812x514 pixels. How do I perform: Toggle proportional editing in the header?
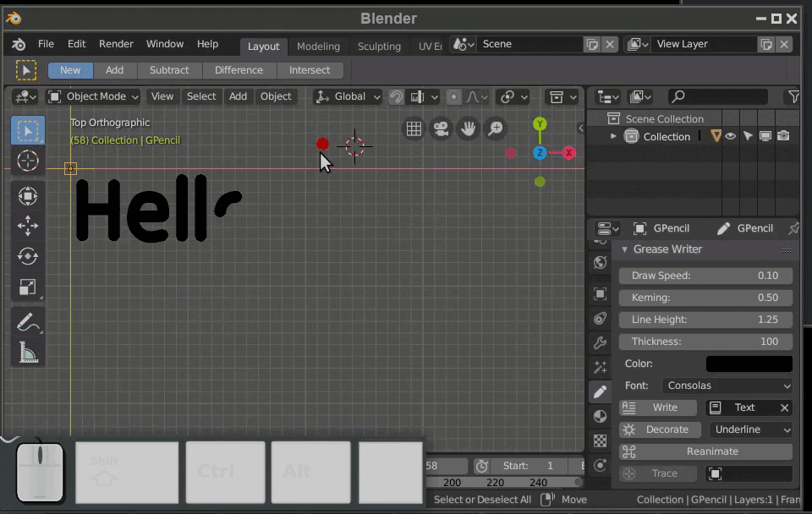453,96
